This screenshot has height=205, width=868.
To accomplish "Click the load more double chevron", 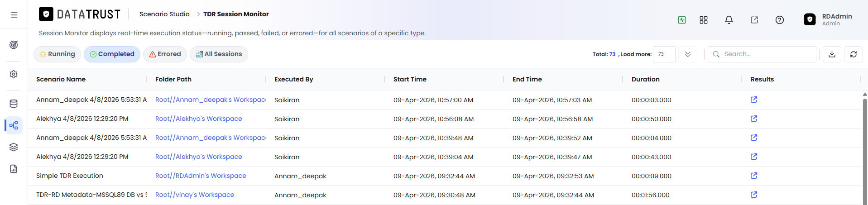I will click(x=688, y=54).
